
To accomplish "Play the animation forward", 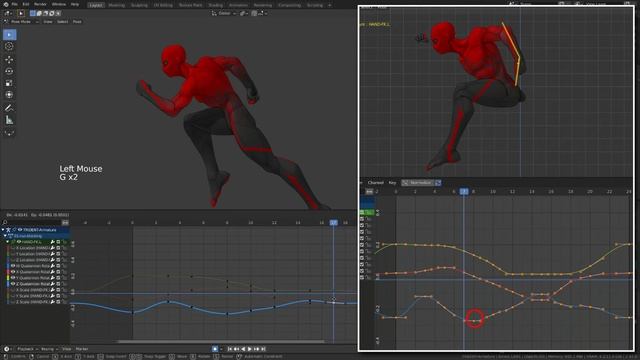I will pos(250,349).
